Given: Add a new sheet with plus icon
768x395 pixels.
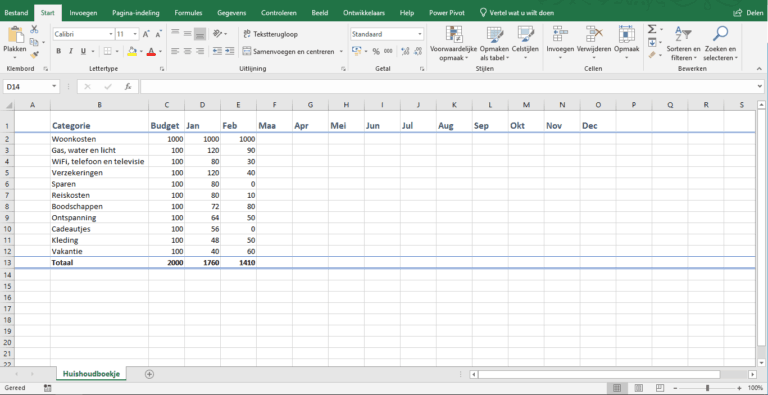Looking at the screenshot, I should click(x=149, y=374).
